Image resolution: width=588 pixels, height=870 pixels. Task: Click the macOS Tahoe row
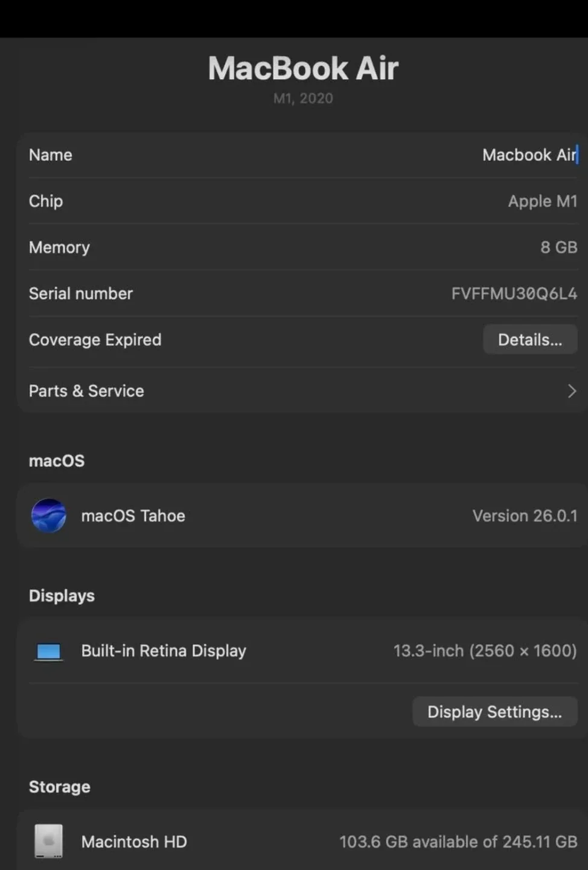click(x=302, y=515)
